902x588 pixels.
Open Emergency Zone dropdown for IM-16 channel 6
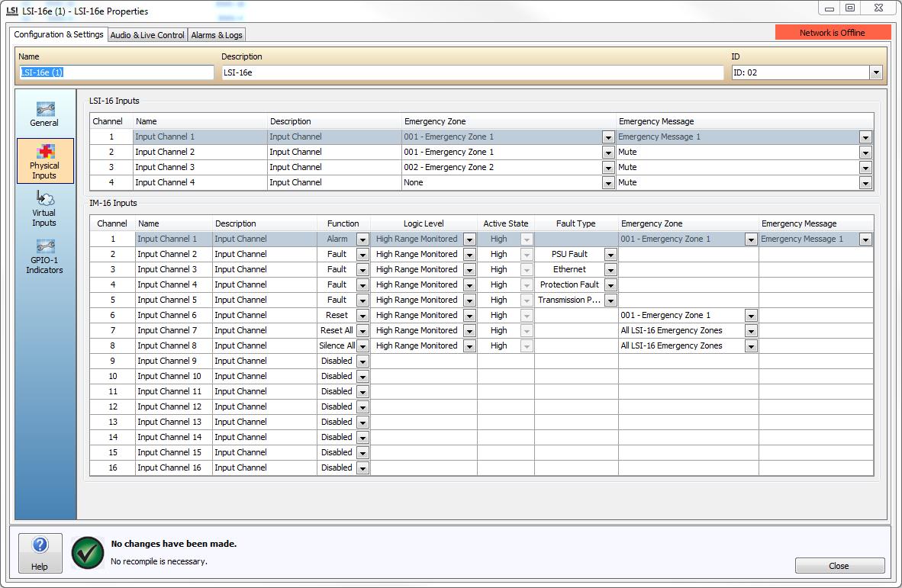click(751, 316)
